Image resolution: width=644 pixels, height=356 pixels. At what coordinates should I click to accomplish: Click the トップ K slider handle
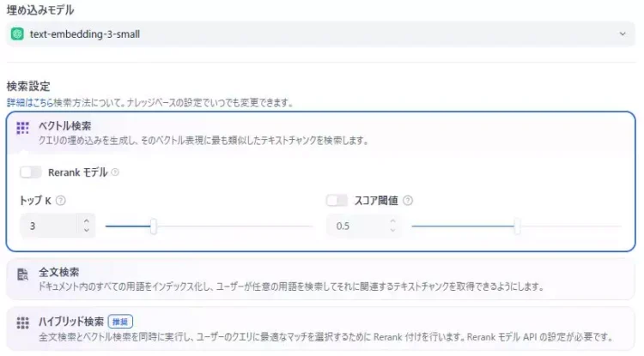tap(153, 226)
